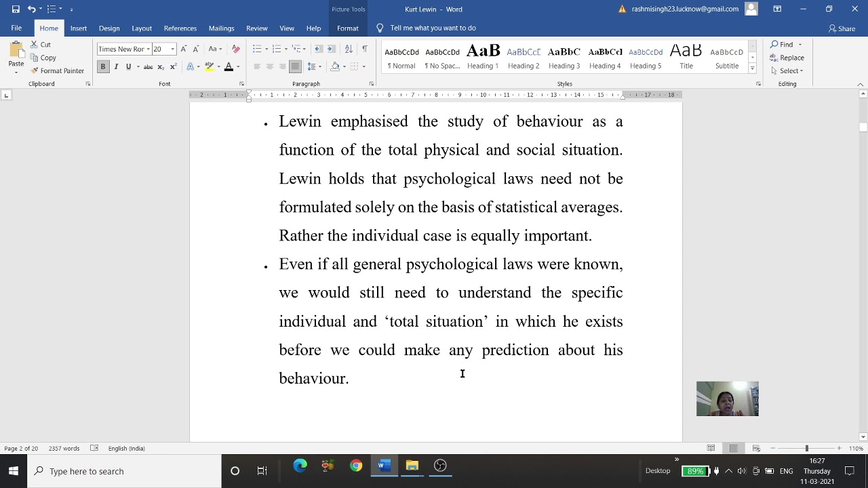Click the zoom slider handle
This screenshot has height=488, width=868.
tap(806, 448)
